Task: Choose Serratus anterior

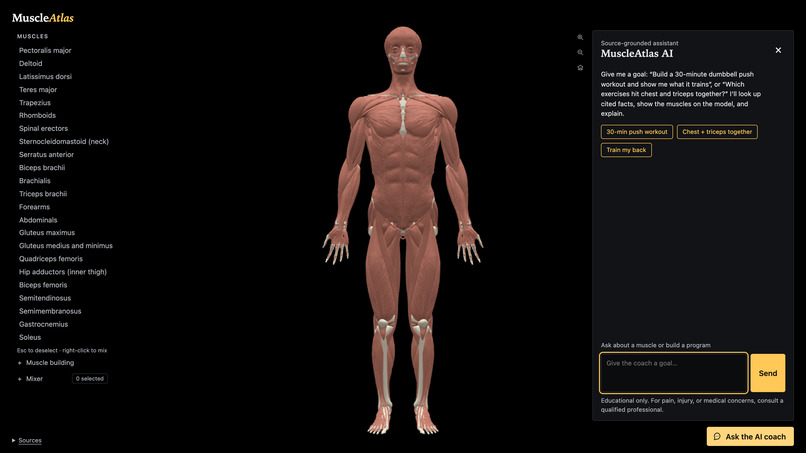Action: click(x=46, y=154)
